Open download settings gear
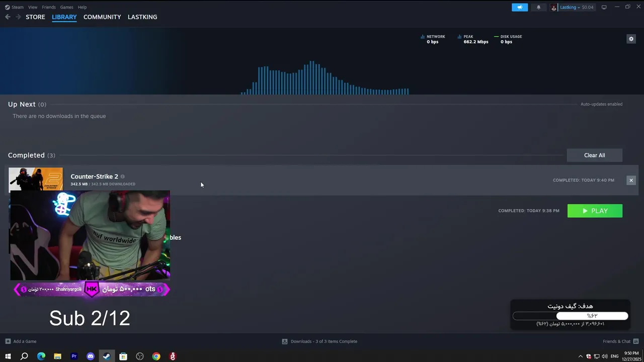 [631, 39]
